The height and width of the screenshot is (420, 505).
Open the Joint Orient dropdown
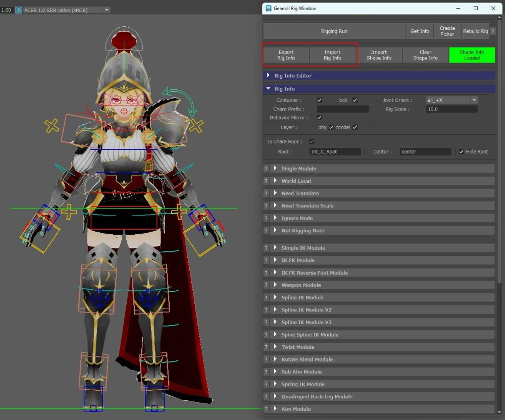pyautogui.click(x=451, y=100)
